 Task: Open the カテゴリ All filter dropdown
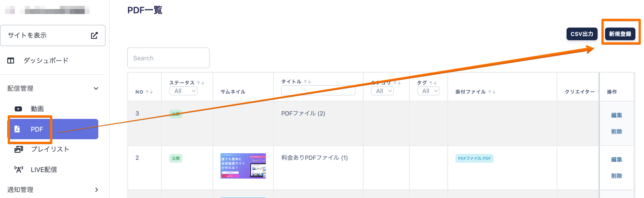(382, 91)
